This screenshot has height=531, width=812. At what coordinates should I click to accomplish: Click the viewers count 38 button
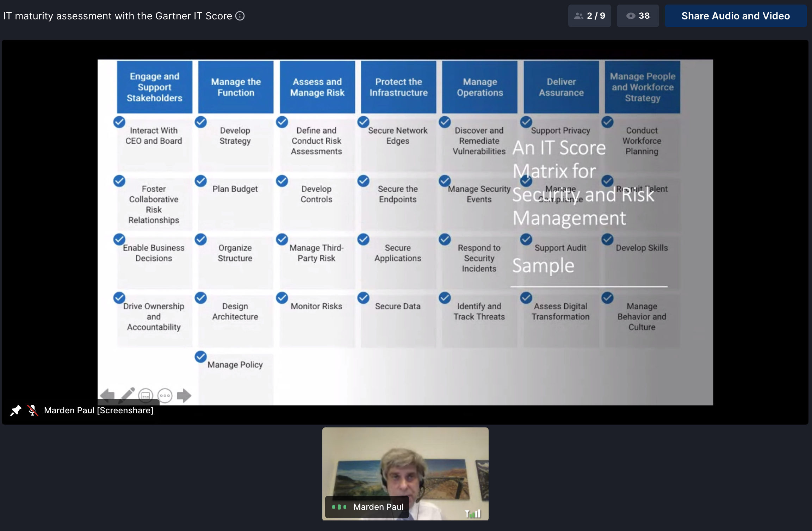click(x=638, y=16)
